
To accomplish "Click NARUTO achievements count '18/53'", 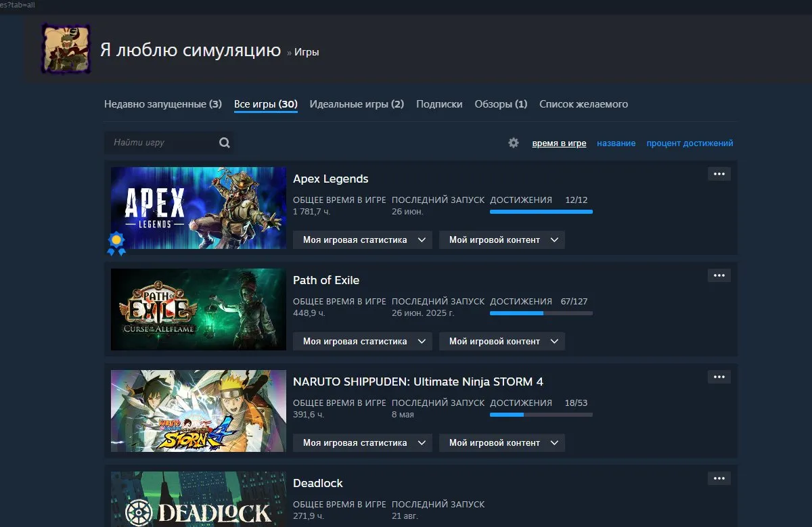I will [x=577, y=403].
